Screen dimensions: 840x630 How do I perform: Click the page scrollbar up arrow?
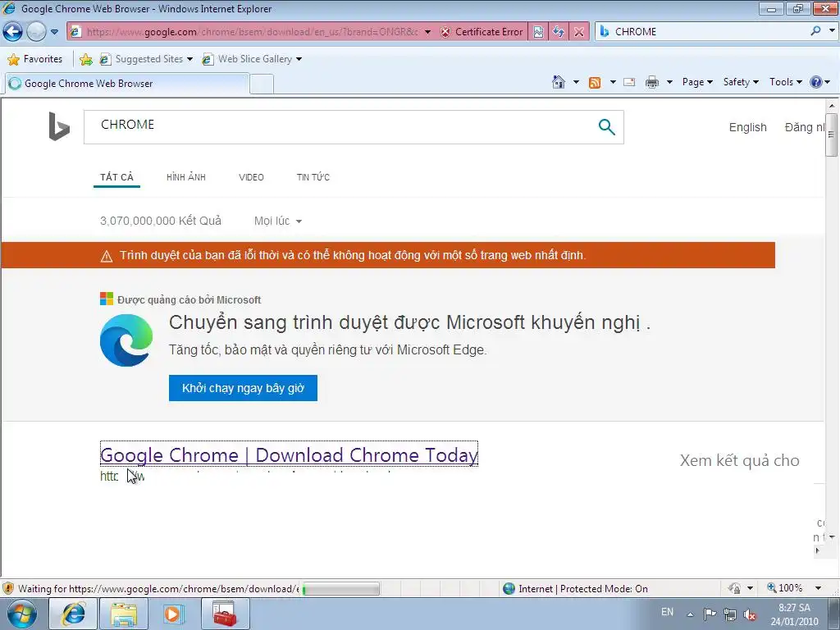(832, 106)
